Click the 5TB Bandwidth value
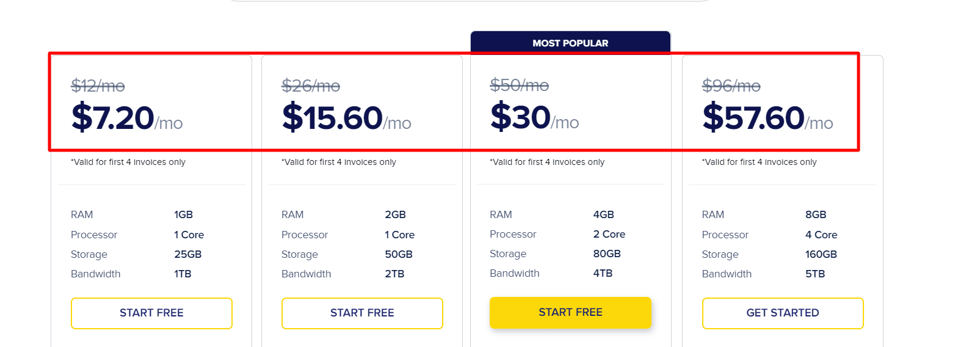This screenshot has width=980, height=347. (815, 274)
